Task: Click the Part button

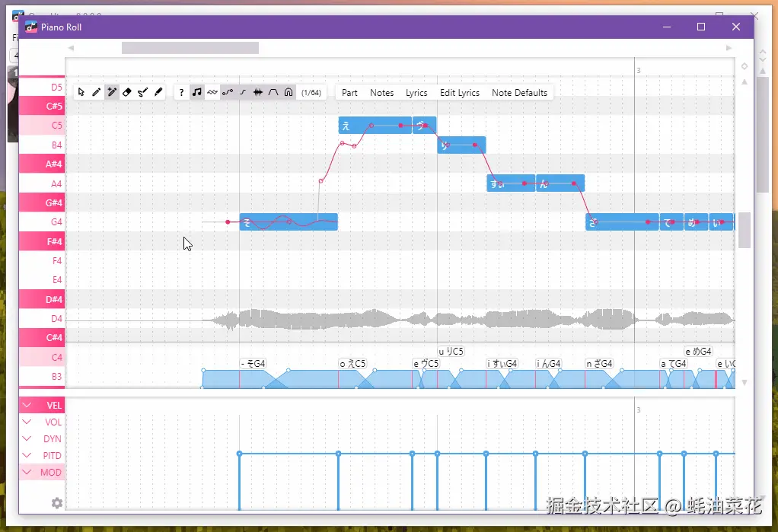Action: coord(349,92)
